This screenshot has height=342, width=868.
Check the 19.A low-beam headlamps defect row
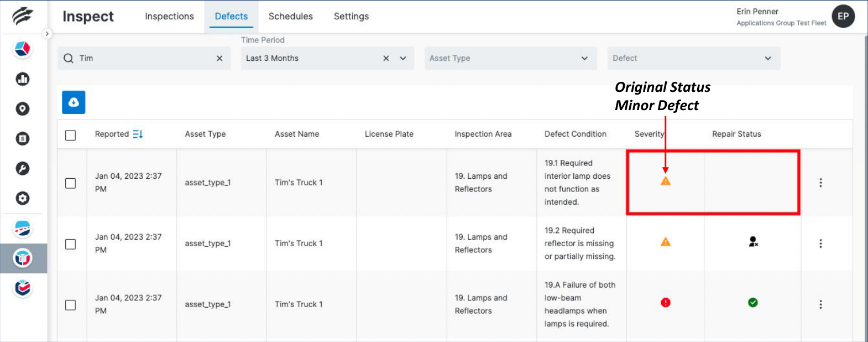click(70, 305)
